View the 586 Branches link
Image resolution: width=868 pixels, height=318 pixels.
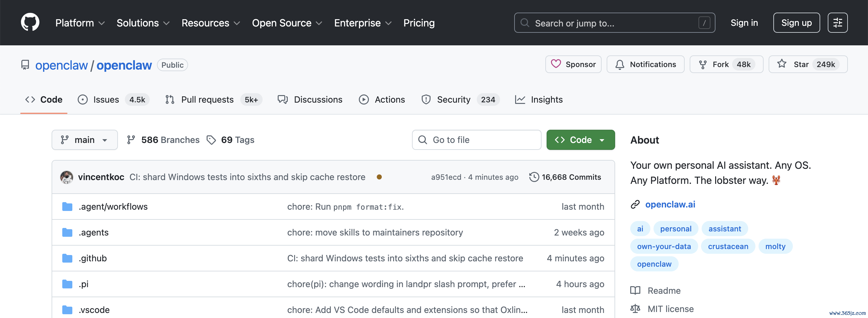pos(163,139)
